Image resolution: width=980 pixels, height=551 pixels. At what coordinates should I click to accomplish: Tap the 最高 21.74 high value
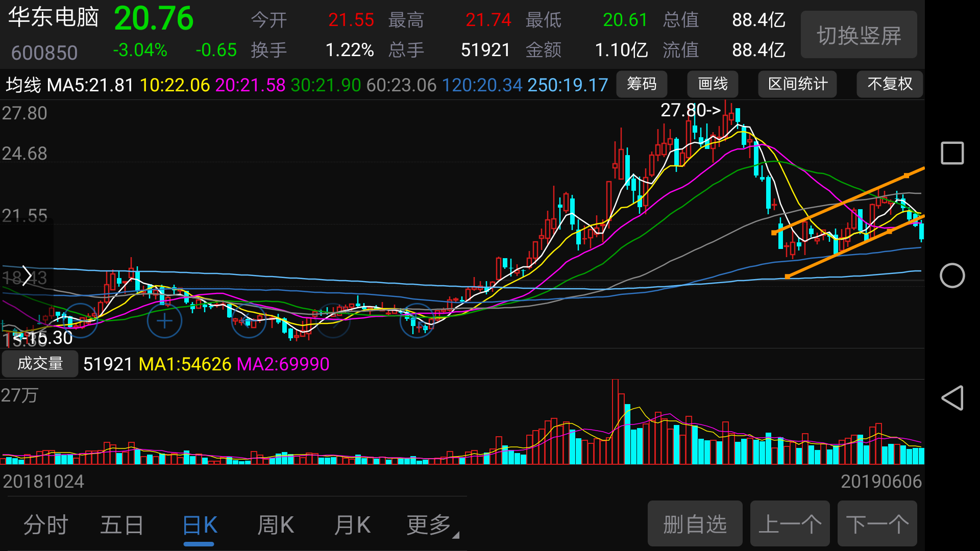[488, 20]
